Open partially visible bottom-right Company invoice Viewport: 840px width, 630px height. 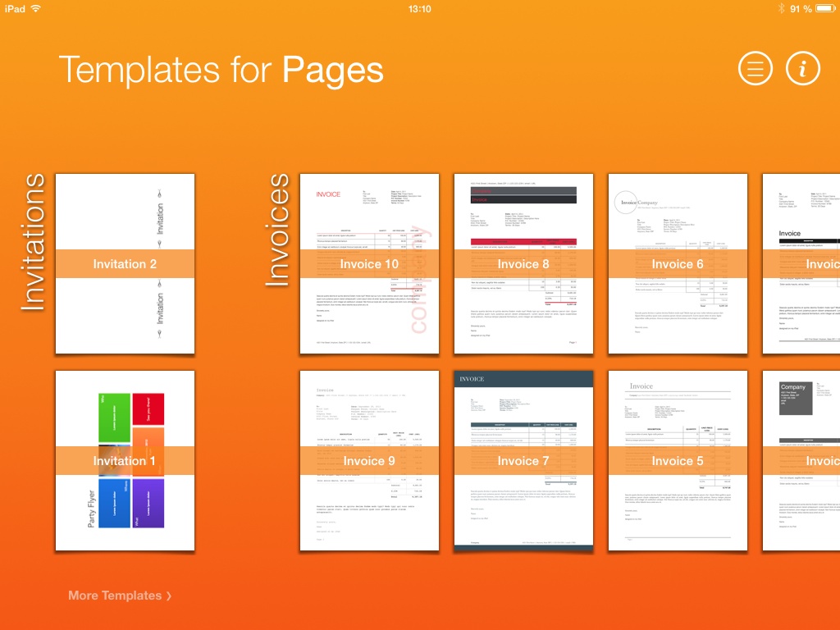point(801,461)
